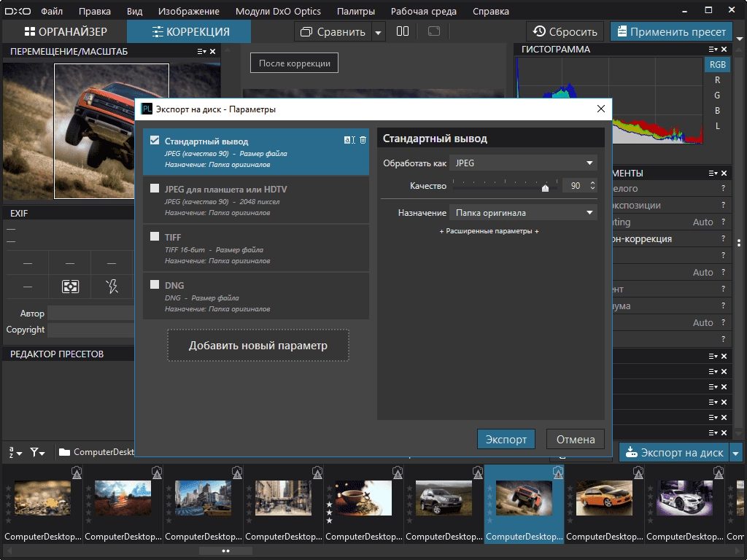Check the DNG export checkbox
The height and width of the screenshot is (560, 747).
coord(155,284)
